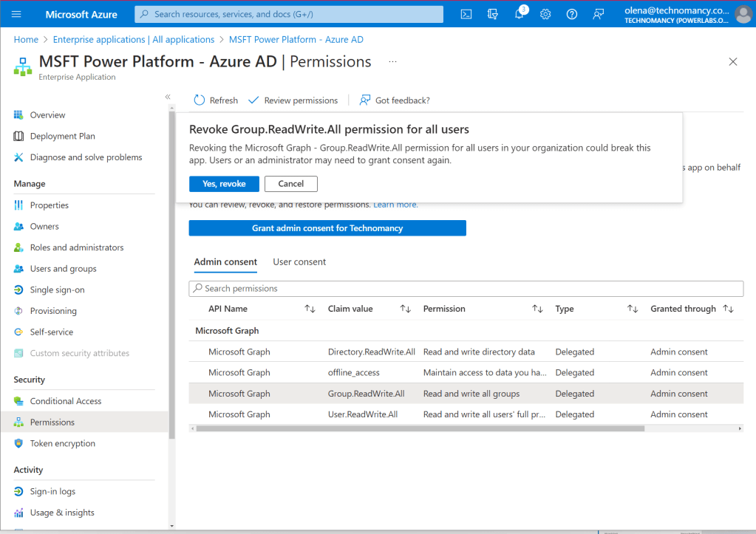Click the Directories and subscriptions filter icon
The height and width of the screenshot is (534, 756).
point(493,14)
